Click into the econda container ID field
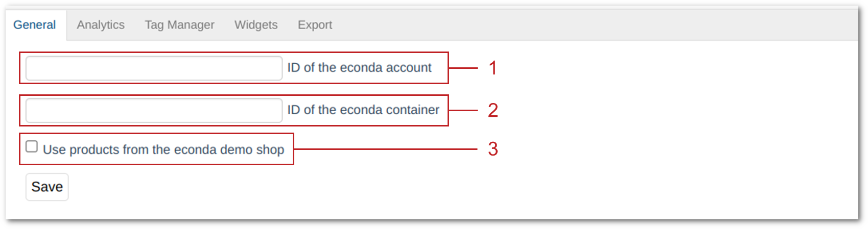The width and height of the screenshot is (868, 229). [x=154, y=111]
